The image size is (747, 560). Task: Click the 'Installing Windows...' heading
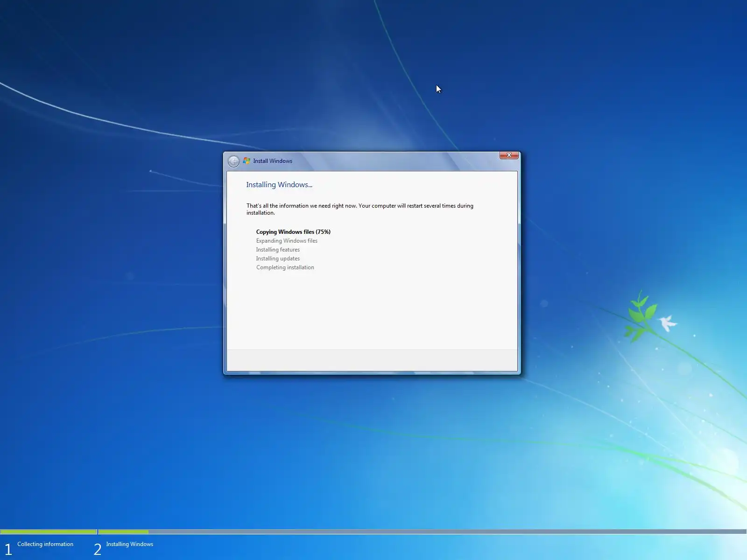click(279, 185)
